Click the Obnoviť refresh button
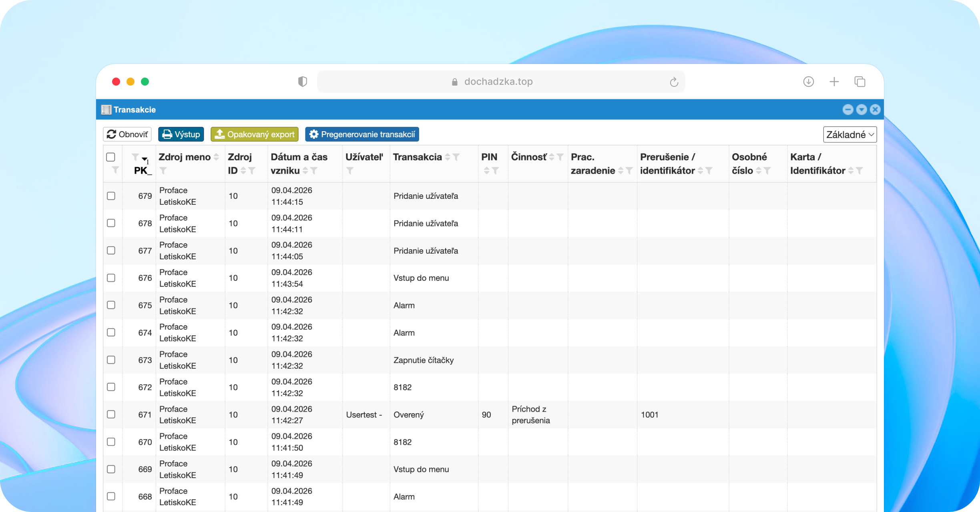The width and height of the screenshot is (980, 512). click(x=127, y=134)
